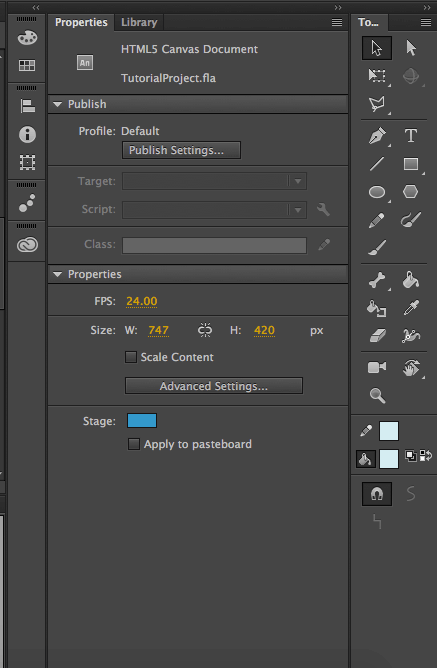
Task: Select the Pencil tool
Action: click(377, 220)
